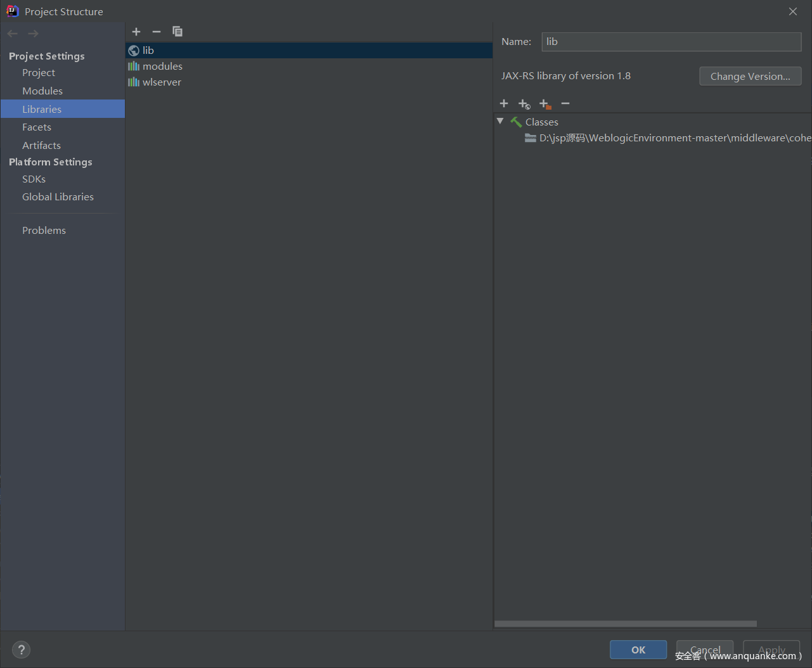Collapse the Classes tree node
This screenshot has width=812, height=668.
(x=500, y=121)
